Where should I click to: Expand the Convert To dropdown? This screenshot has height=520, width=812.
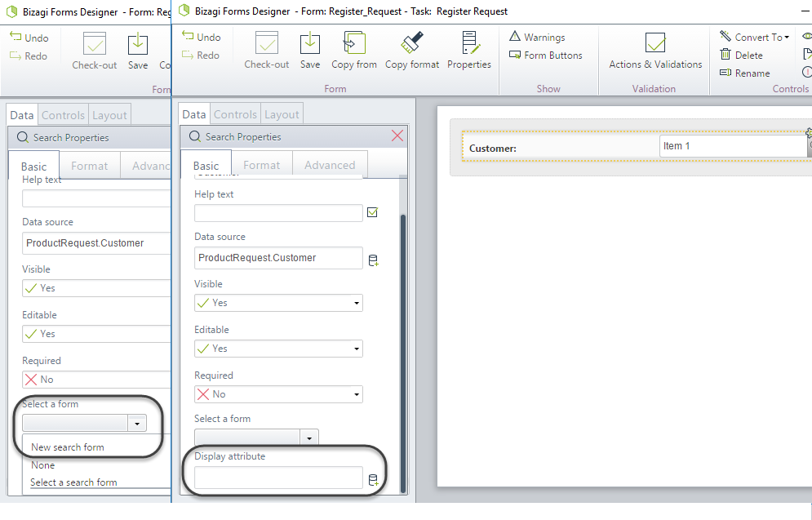tap(755, 37)
